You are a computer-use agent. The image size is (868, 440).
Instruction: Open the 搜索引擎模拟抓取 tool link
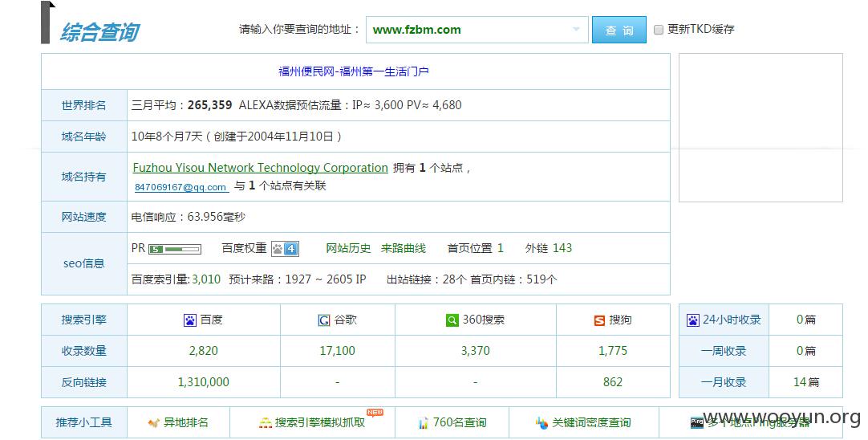(320, 423)
